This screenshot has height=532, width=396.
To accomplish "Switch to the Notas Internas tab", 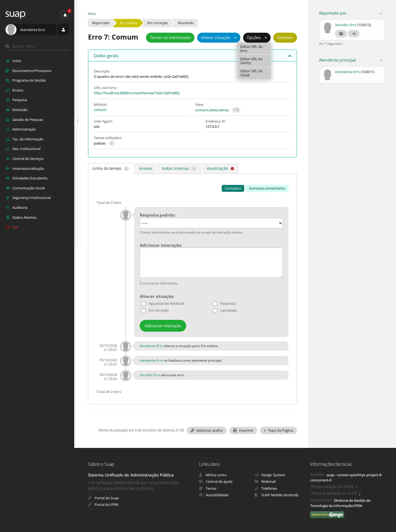I will click(179, 168).
